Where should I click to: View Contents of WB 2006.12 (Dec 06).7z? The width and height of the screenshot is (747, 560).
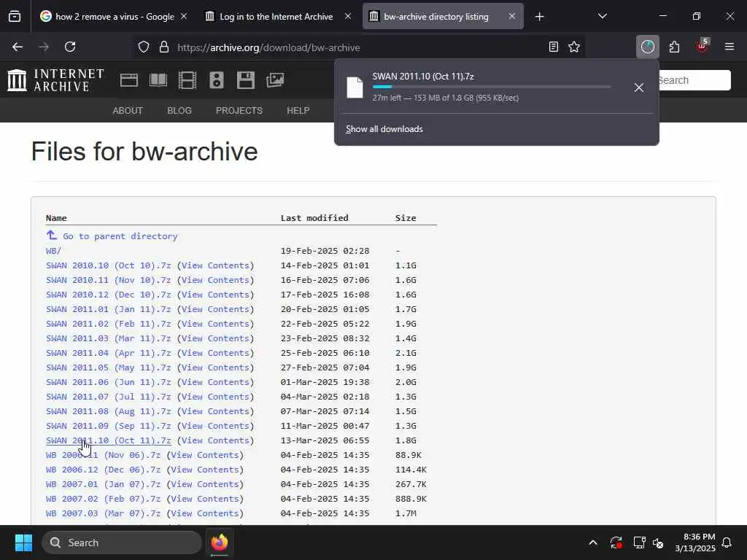point(205,470)
